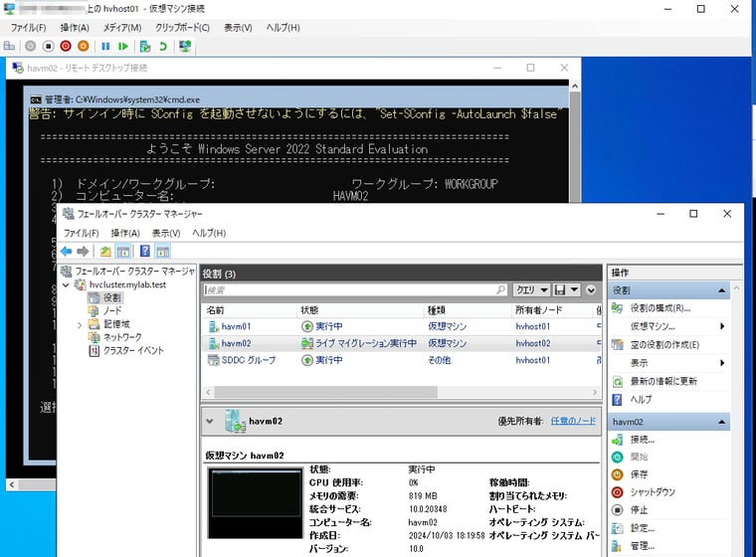Click 空の役割の作成(E) action

click(x=663, y=345)
